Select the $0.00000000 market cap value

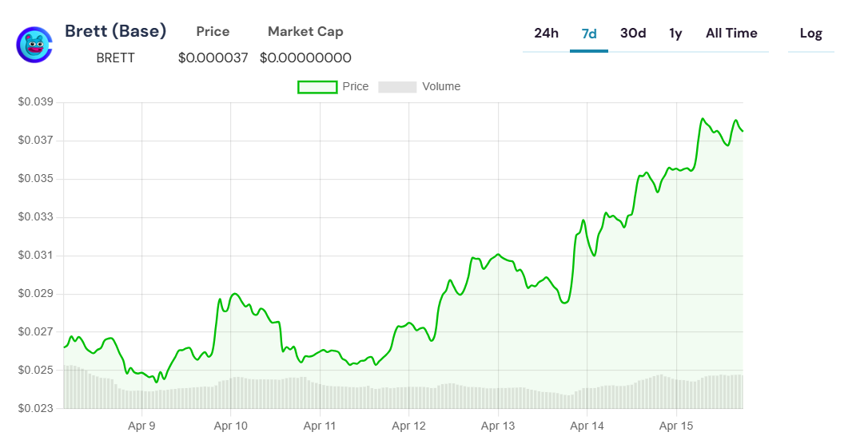point(305,58)
